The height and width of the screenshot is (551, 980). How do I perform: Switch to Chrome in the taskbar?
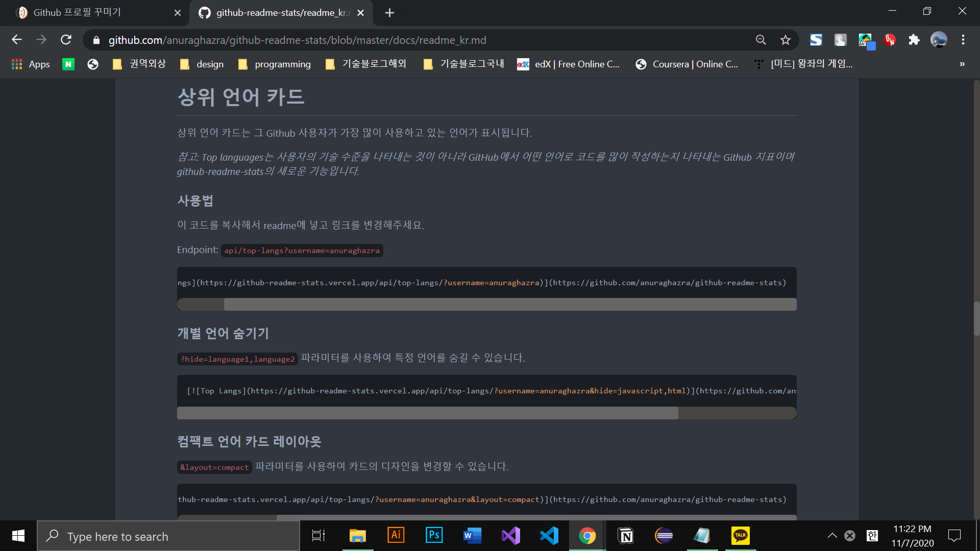point(587,536)
